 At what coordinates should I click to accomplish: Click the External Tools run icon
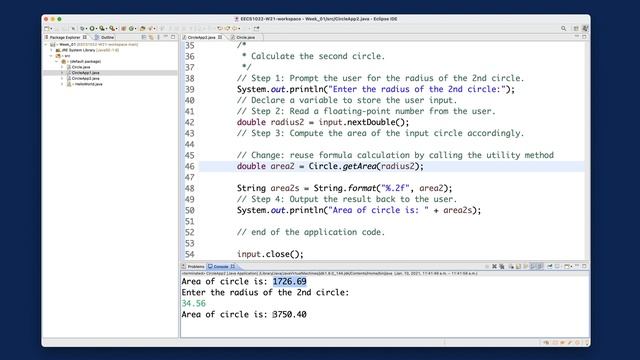pyautogui.click(x=112, y=29)
